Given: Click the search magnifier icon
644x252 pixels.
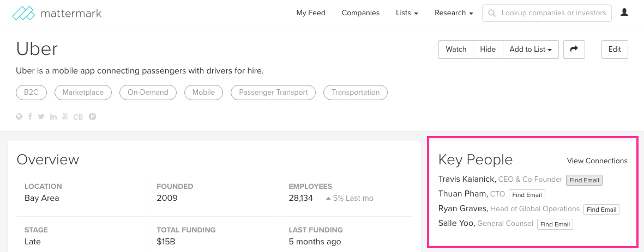Looking at the screenshot, I should click(491, 13).
